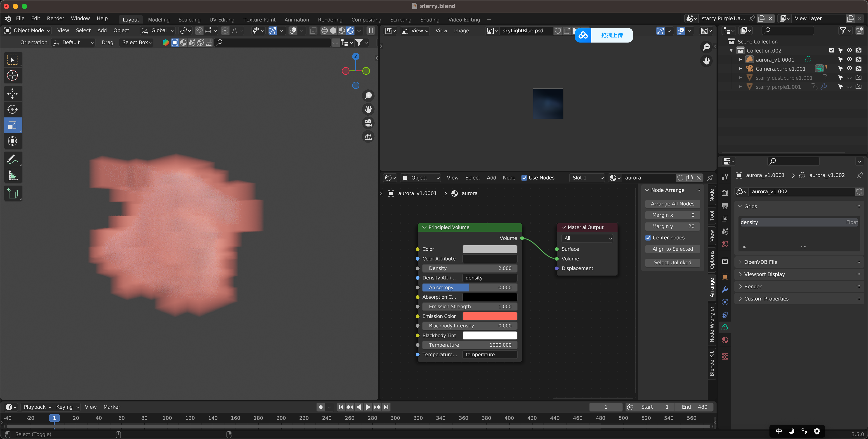The width and height of the screenshot is (868, 439).
Task: Enable the Use Nodes checkbox
Action: pyautogui.click(x=524, y=178)
